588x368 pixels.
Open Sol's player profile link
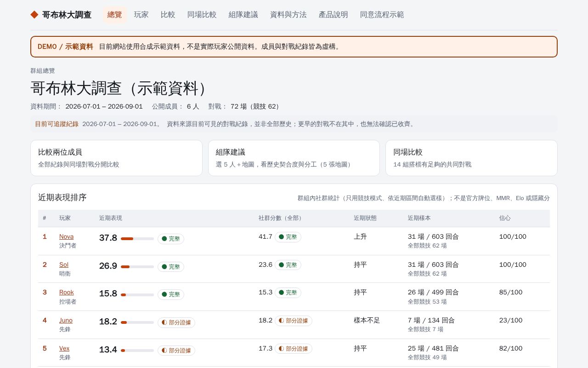pyautogui.click(x=64, y=264)
